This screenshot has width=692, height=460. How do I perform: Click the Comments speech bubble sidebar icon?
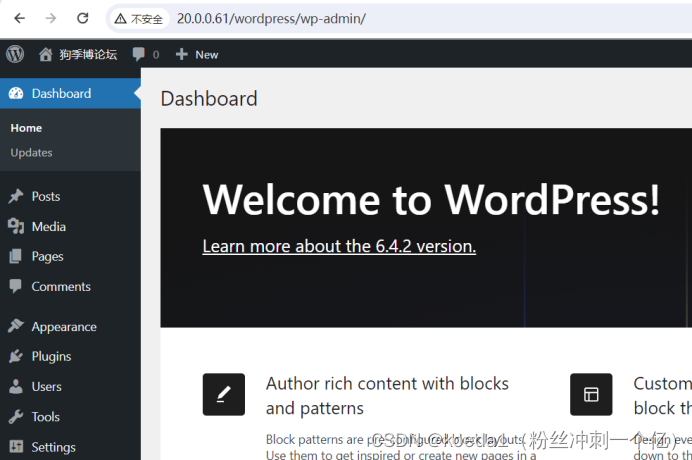pos(15,286)
